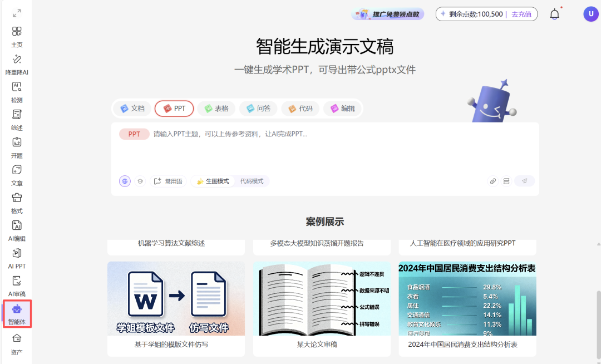Click the 基于学姐的模版文件仿写 caption
The width and height of the screenshot is (601, 364).
[x=171, y=345]
